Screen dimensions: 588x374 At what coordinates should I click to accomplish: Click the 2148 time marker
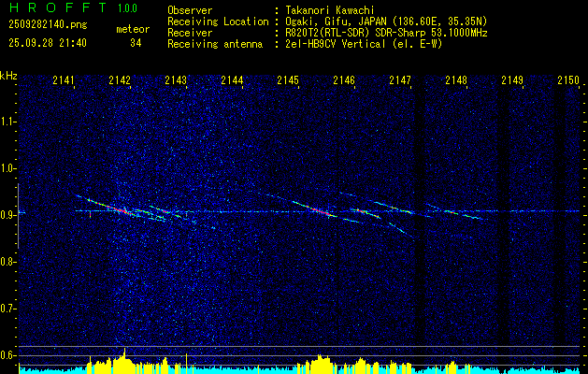coord(456,79)
